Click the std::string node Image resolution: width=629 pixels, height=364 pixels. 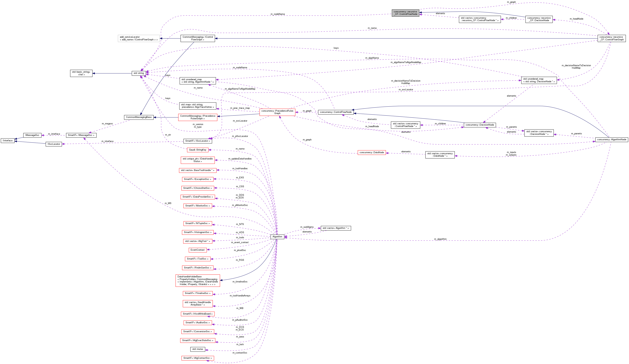click(139, 73)
